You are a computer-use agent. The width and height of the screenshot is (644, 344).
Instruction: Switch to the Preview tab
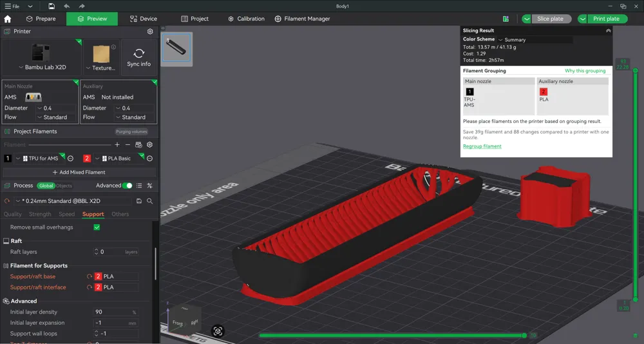92,19
